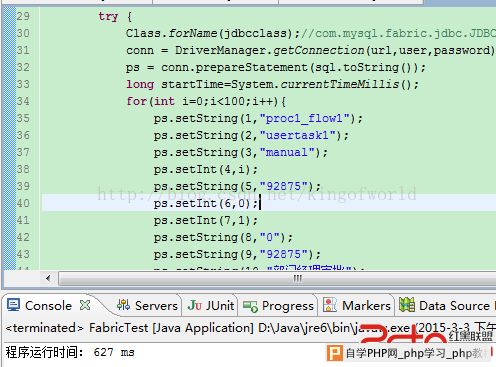
Task: Click the com.mysql.fabric.jdbc comment on line 30
Action: [398, 33]
